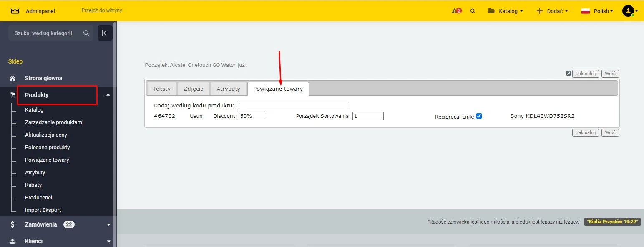
Task: Click the Uaktualnij button
Action: point(585,73)
